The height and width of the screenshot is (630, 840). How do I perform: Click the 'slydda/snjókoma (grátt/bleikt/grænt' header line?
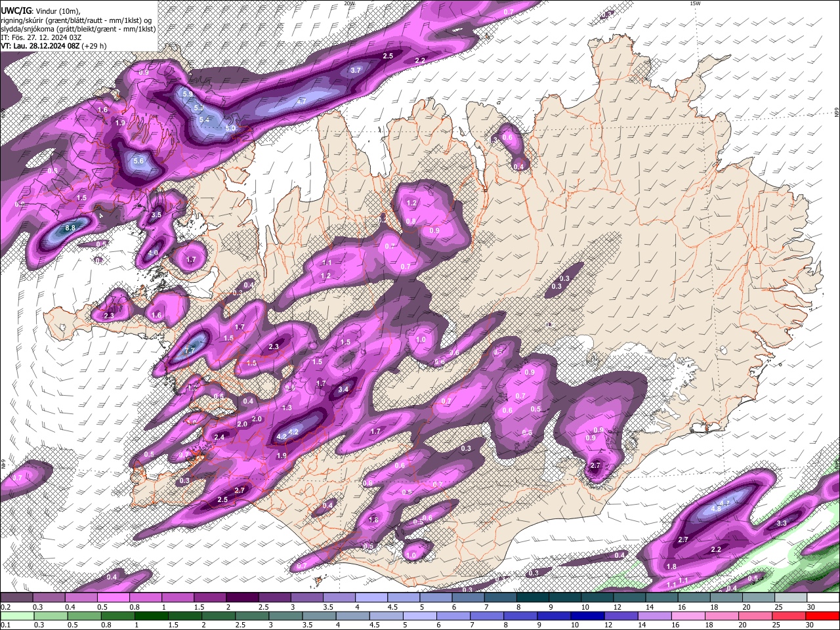[x=78, y=29]
